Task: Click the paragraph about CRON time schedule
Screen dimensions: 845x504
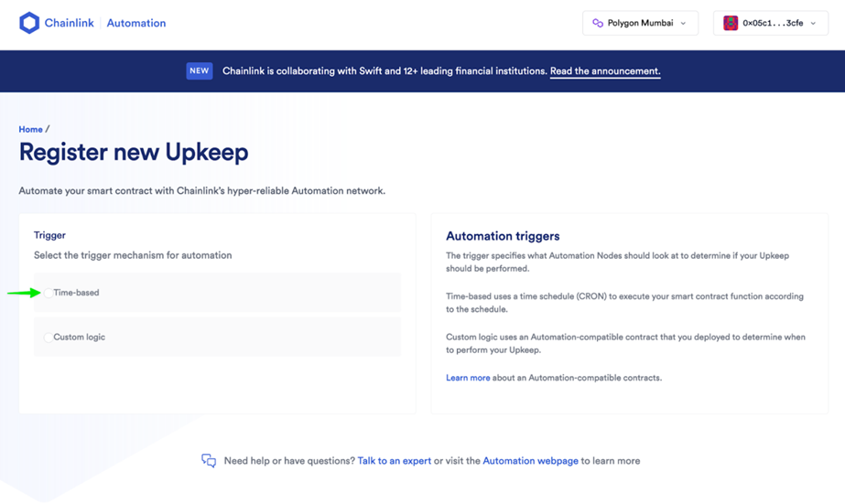Action: click(624, 303)
